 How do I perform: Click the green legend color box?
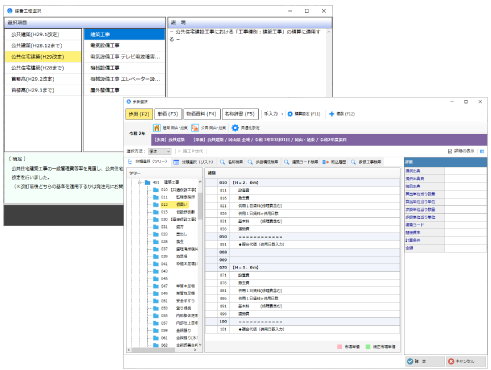(x=368, y=347)
